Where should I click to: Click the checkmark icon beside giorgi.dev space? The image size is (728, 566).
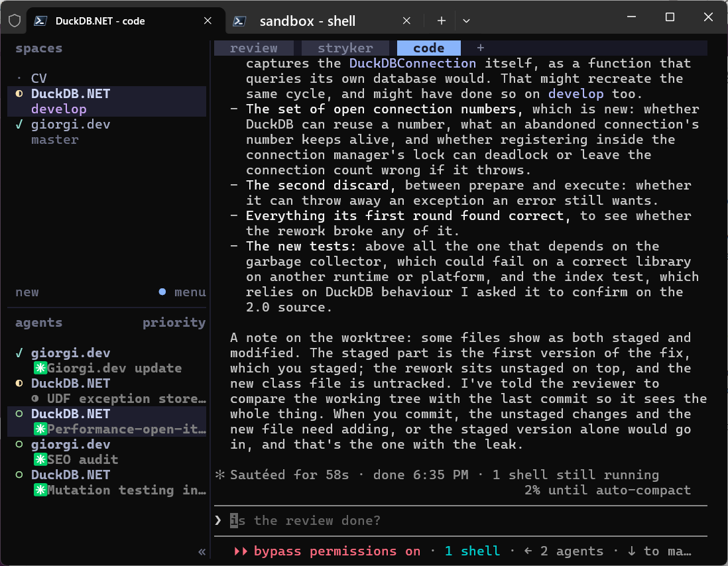[x=19, y=125]
